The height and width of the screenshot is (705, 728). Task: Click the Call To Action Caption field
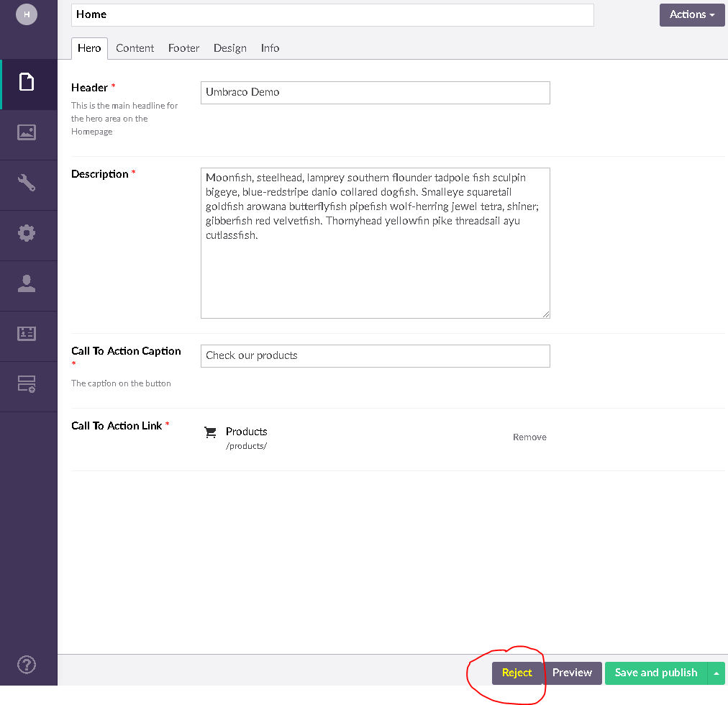(375, 356)
